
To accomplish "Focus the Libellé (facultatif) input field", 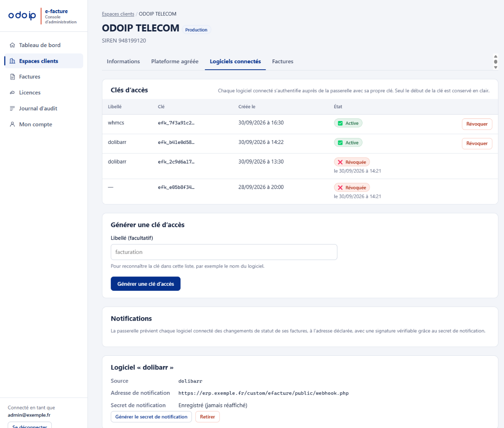I will (224, 252).
